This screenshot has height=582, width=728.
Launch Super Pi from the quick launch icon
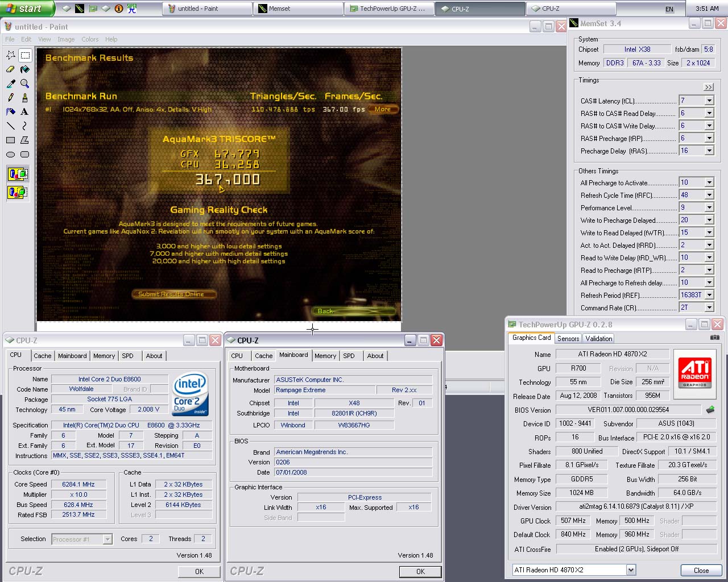point(132,9)
